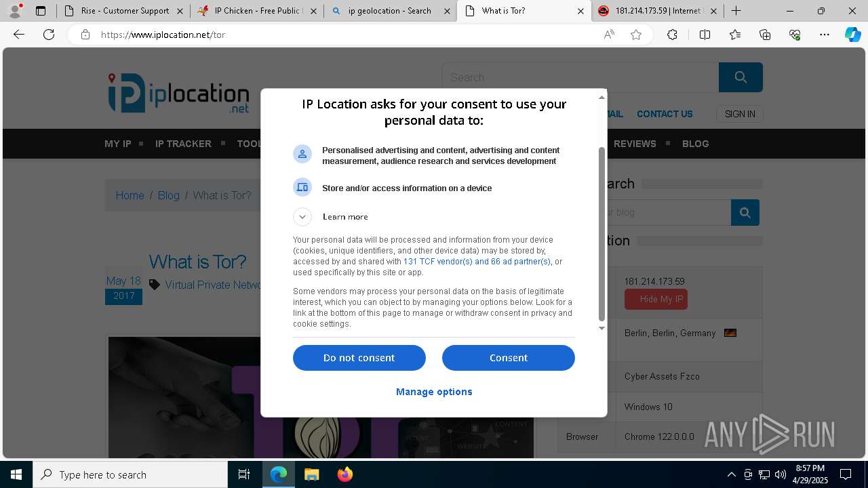Open Extensions puzzle icon
The width and height of the screenshot is (868, 488).
[672, 35]
